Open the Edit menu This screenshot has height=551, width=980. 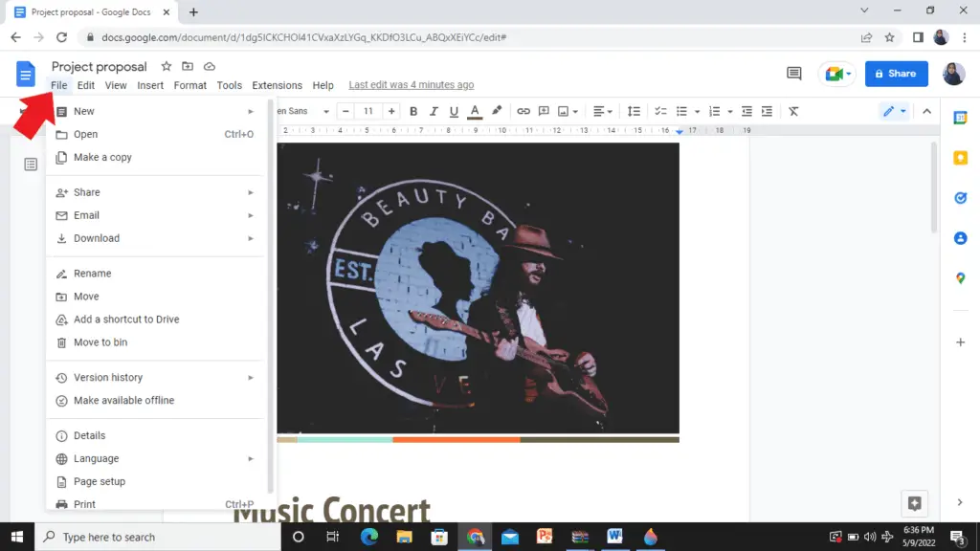pos(85,85)
